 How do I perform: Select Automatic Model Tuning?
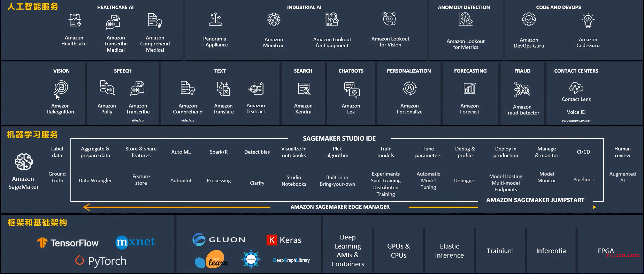[x=428, y=180]
